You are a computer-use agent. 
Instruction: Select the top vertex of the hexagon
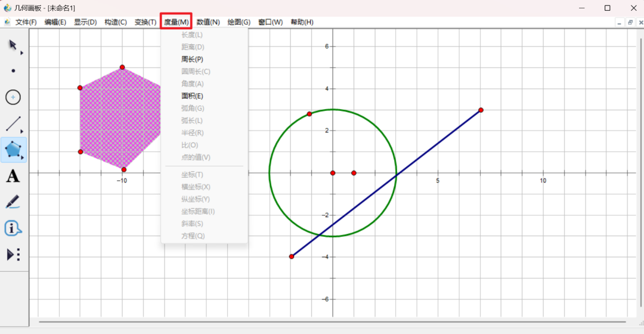click(122, 67)
